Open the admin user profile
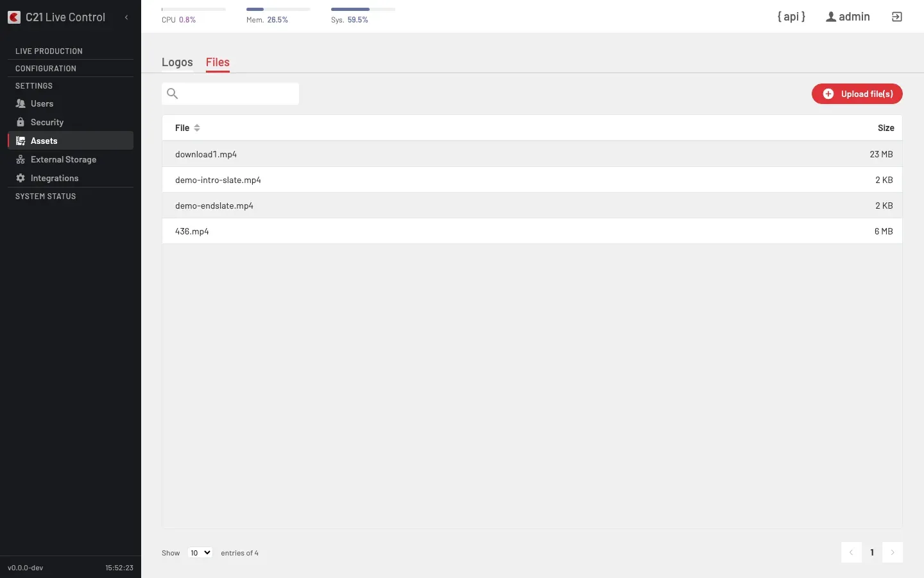 point(848,17)
